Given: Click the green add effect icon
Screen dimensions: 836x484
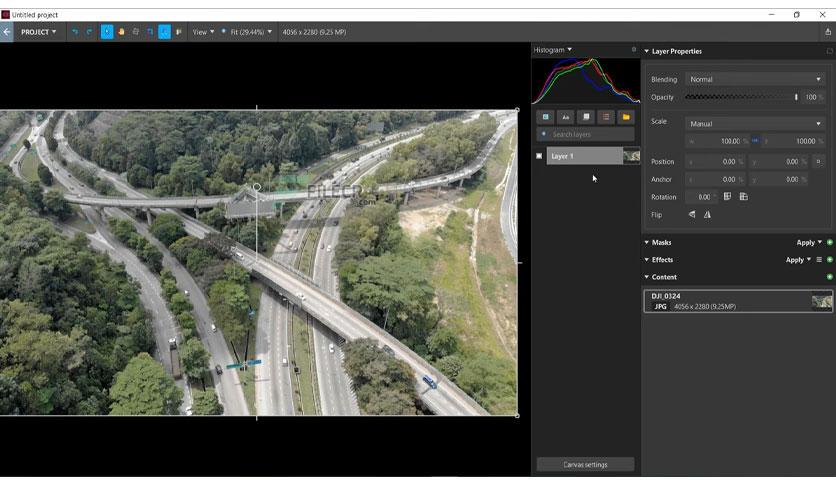Looking at the screenshot, I should click(830, 260).
